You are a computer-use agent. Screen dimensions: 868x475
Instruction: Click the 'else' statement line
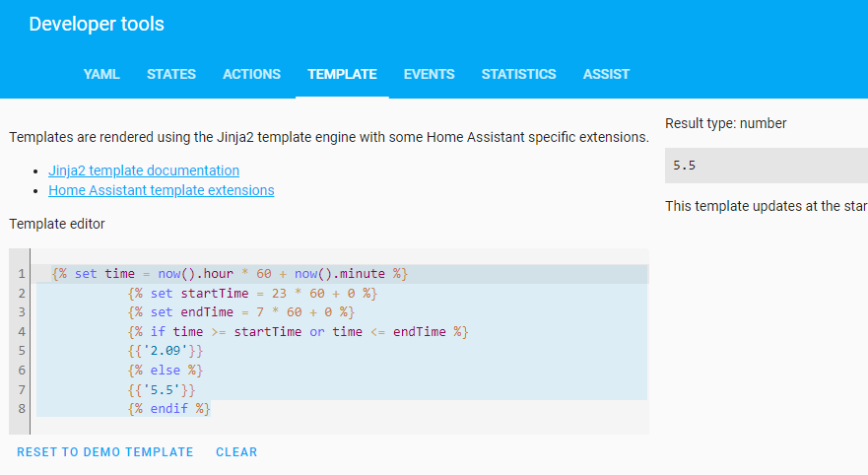click(x=165, y=371)
